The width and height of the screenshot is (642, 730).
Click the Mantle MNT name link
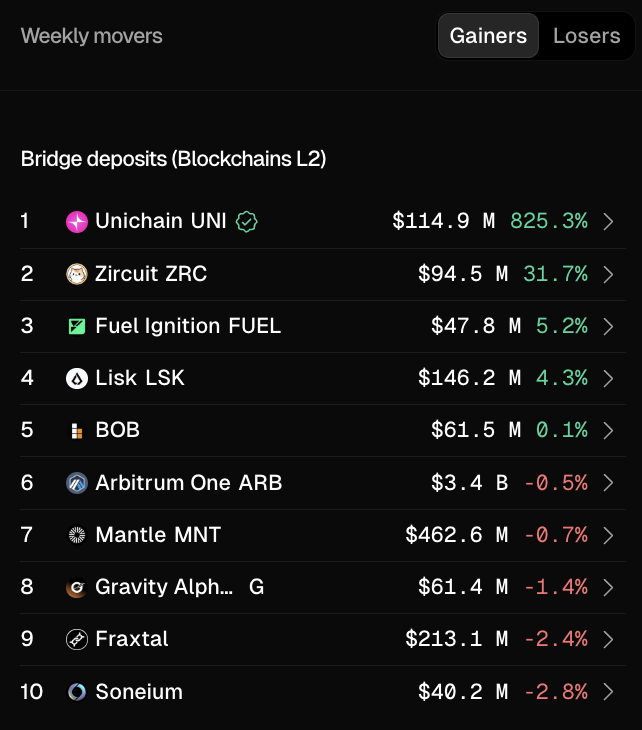click(158, 535)
